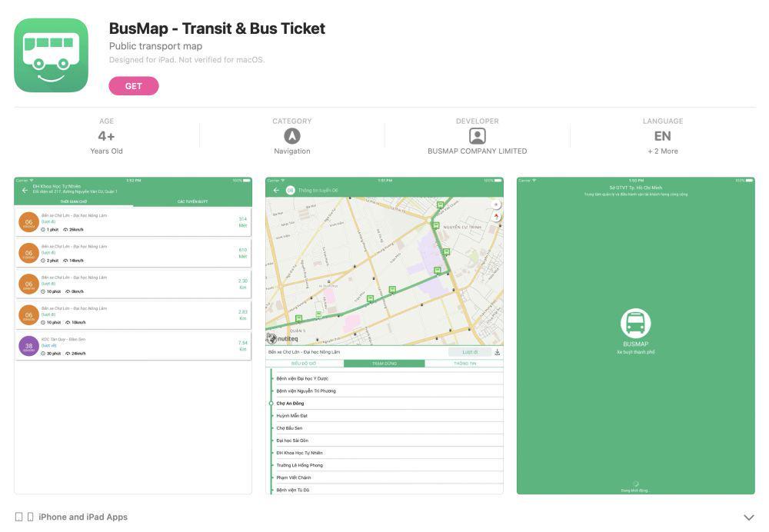The width and height of the screenshot is (769, 532).
Task: Open the first screenshot with bus arrival list
Action: coord(133,335)
